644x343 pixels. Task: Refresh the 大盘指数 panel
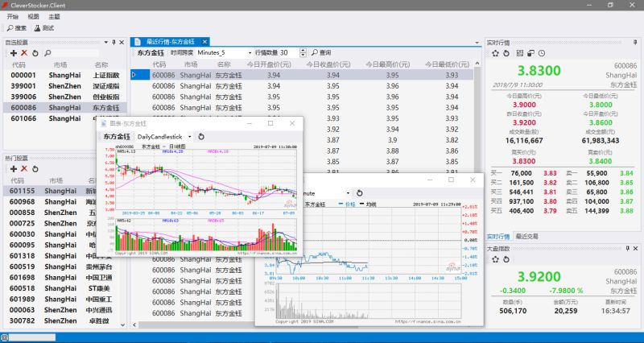tap(506, 259)
